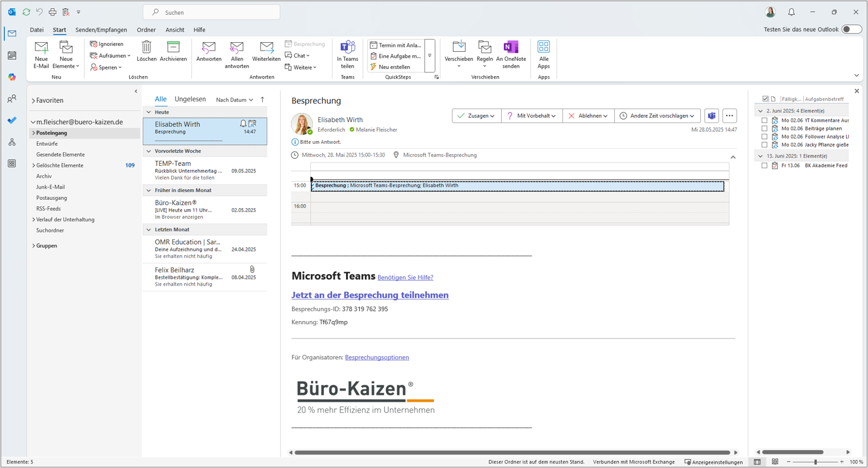This screenshot has height=468, width=868.
Task: Expand the QuickSteps gallery arrow
Action: pos(430,56)
